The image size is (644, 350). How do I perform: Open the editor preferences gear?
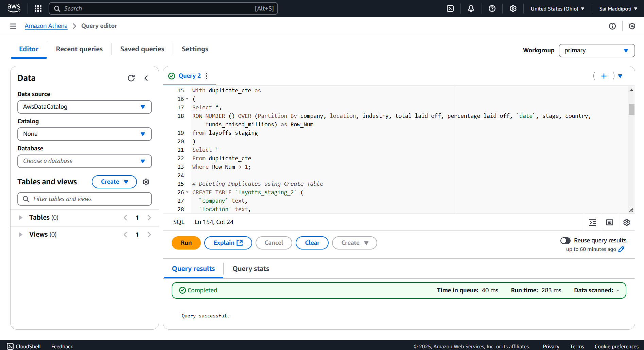coord(627,222)
